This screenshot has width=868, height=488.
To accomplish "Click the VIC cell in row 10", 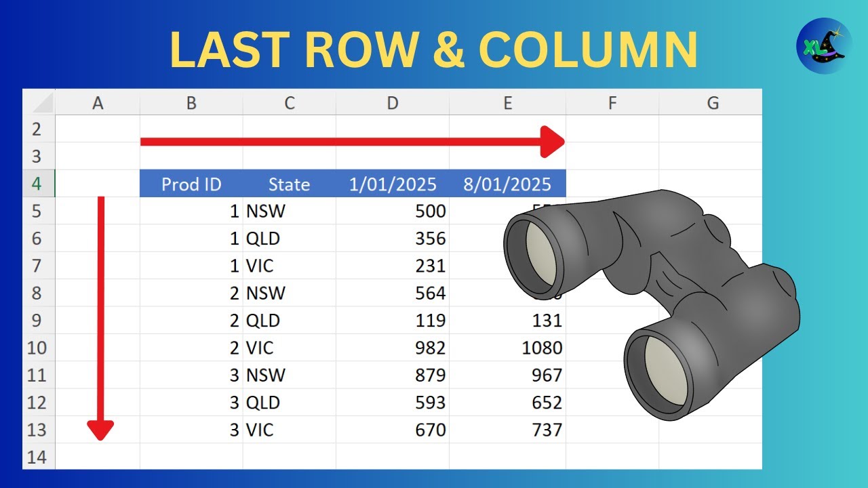I will 290,348.
